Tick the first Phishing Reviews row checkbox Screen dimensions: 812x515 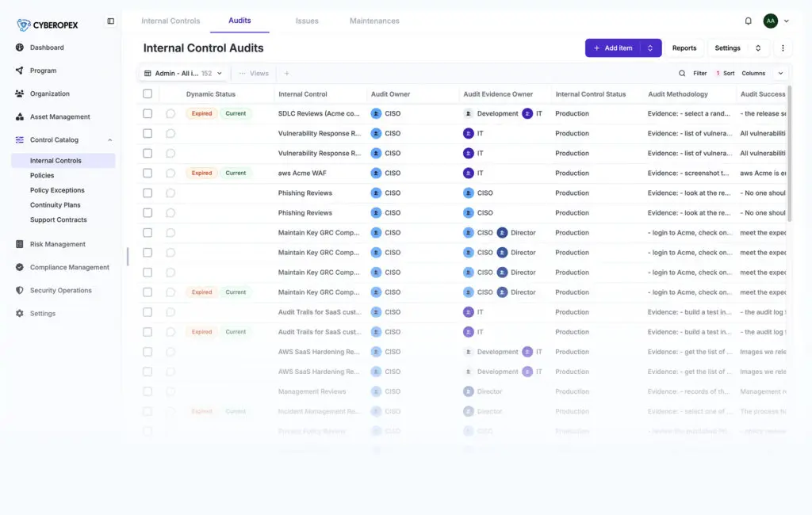tap(147, 193)
